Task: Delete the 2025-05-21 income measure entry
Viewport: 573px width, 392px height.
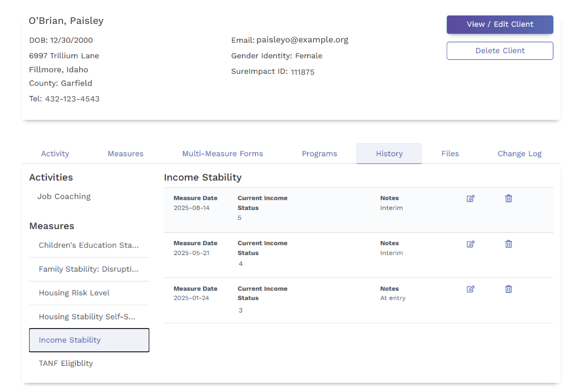Action: tap(508, 244)
